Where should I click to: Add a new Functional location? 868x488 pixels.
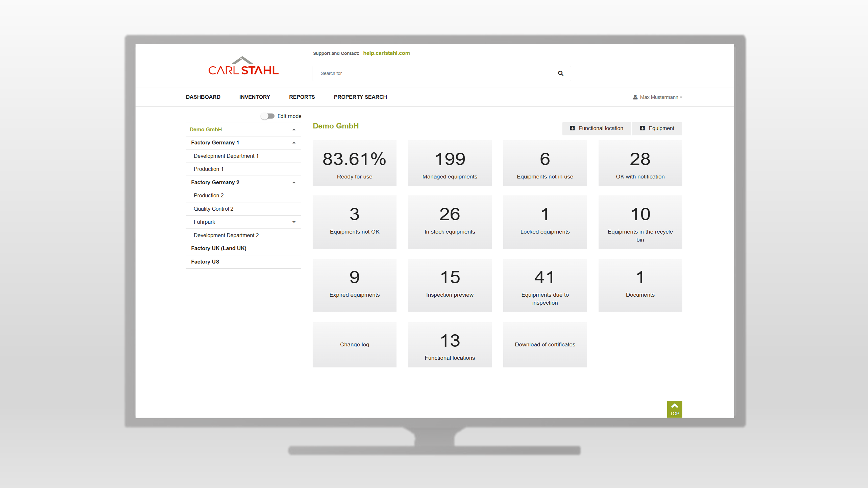click(x=596, y=128)
